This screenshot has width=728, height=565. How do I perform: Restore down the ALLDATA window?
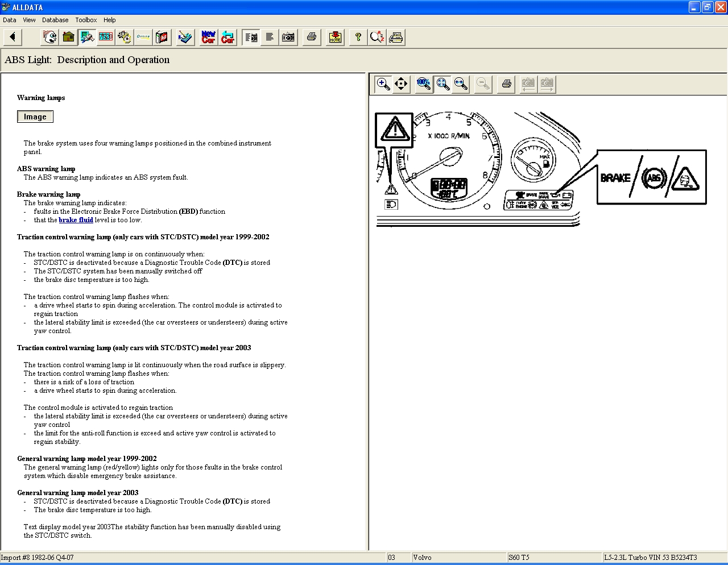point(708,7)
